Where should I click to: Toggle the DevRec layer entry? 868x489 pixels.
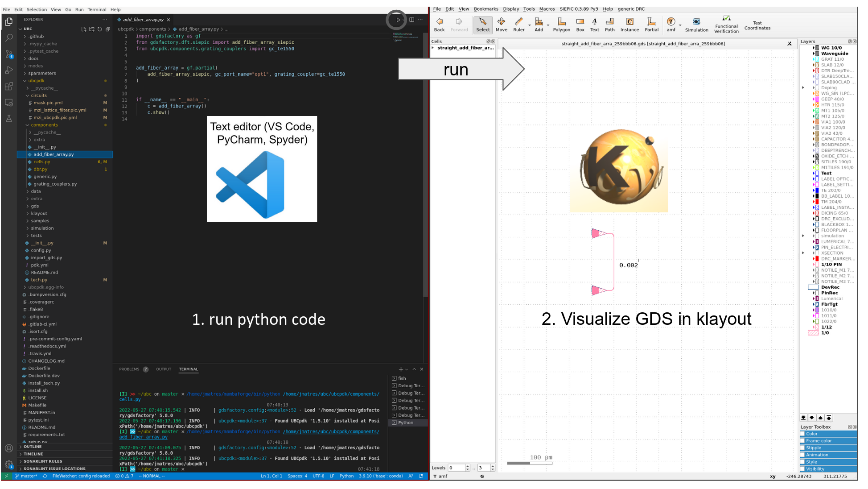click(830, 287)
